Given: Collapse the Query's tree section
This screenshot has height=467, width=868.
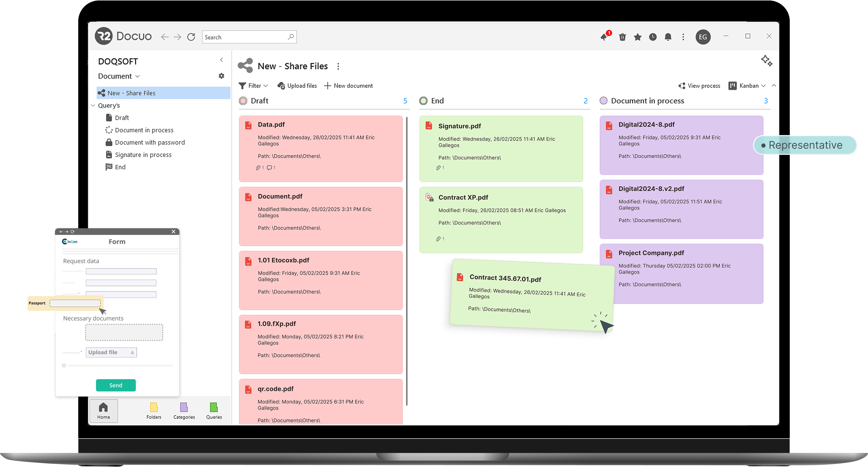Looking at the screenshot, I should point(93,105).
